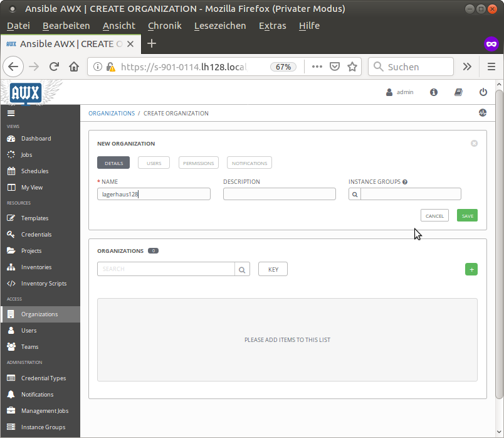Click the Name input field
This screenshot has width=504, height=438.
(x=154, y=194)
